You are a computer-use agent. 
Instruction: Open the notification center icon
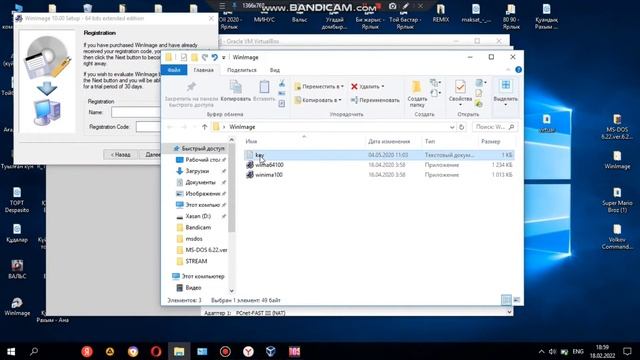(627, 351)
